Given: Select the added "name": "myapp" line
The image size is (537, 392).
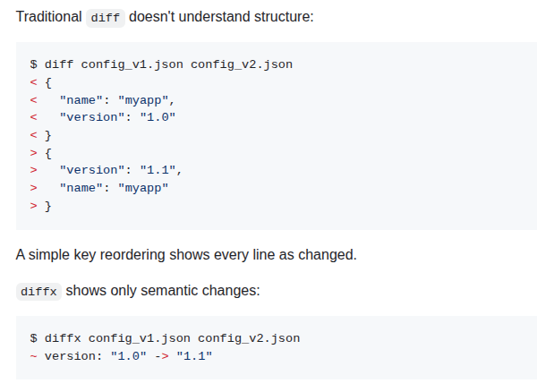Looking at the screenshot, I should tap(114, 187).
